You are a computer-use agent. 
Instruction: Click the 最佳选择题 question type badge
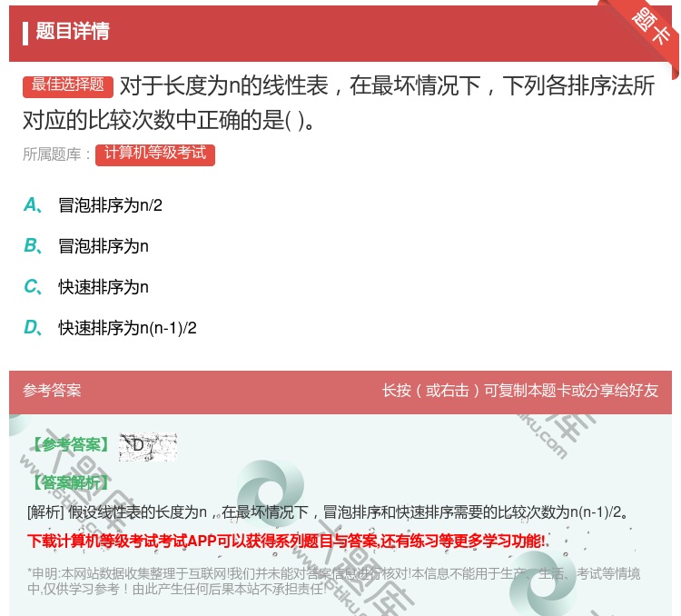tap(68, 85)
